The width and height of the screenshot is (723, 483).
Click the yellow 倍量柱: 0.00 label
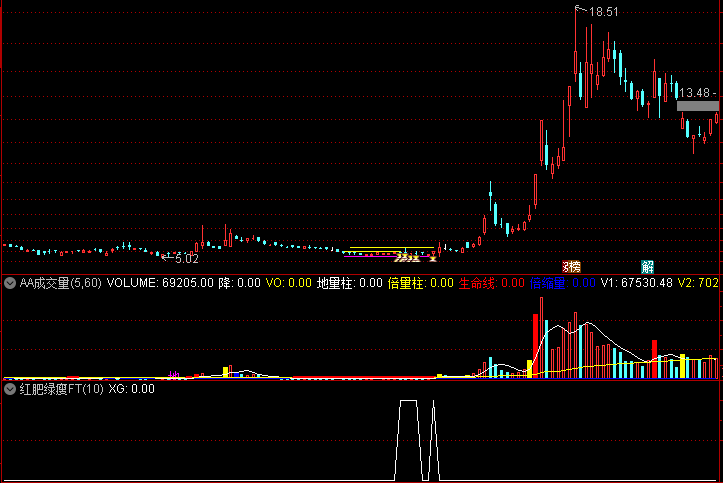point(421,283)
